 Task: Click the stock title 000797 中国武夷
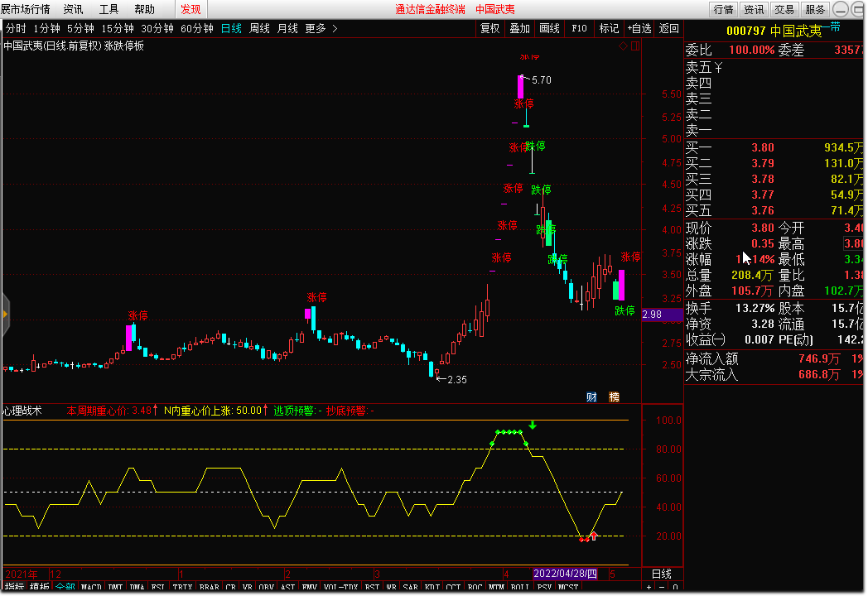pos(774,31)
